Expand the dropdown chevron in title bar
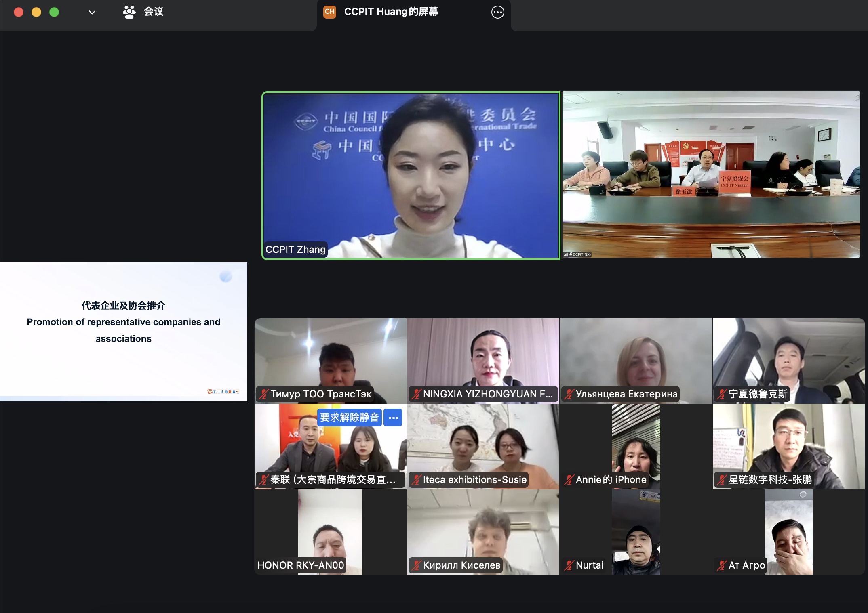868x613 pixels. 92,13
